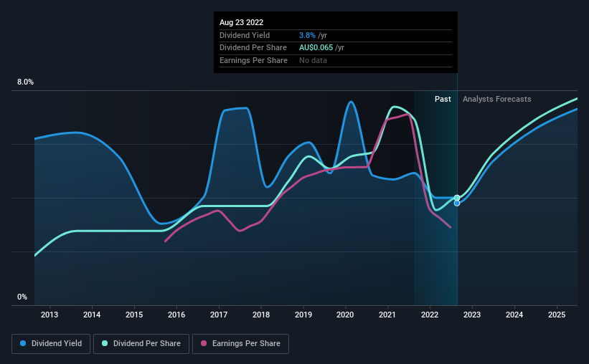Image resolution: width=589 pixels, height=364 pixels.
Task: Click the 2021 x-axis label
Action: [387, 315]
